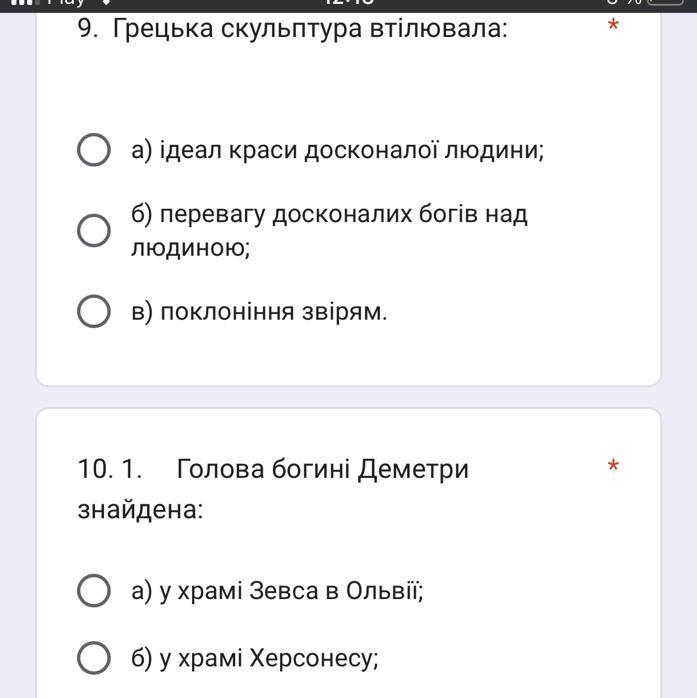
Task: Tap the 'Play' carrier name in status bar
Action: (x=67, y=2)
